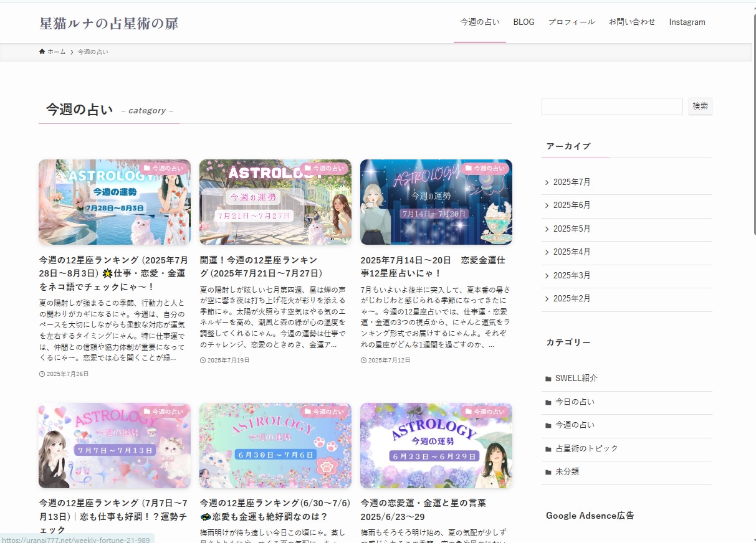
Task: Click the post date 2025年7月12日
Action: (389, 361)
